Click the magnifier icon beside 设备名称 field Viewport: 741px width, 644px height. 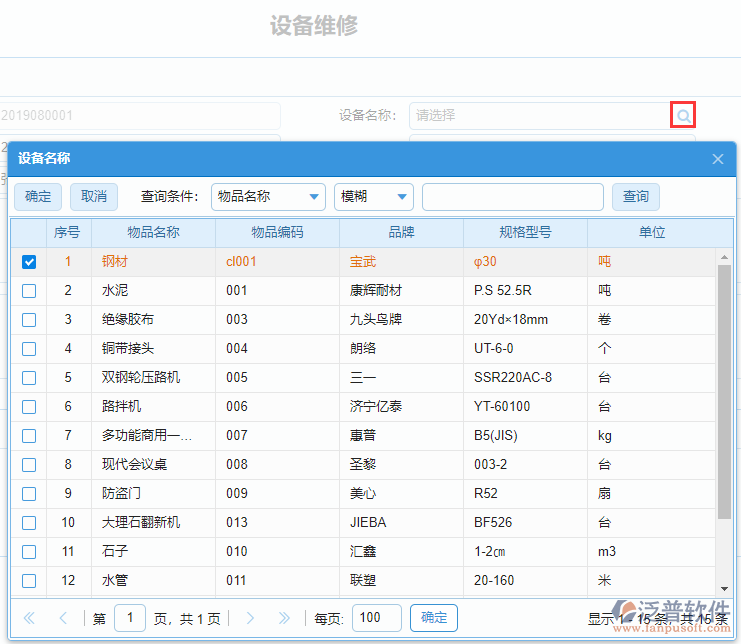(x=683, y=115)
